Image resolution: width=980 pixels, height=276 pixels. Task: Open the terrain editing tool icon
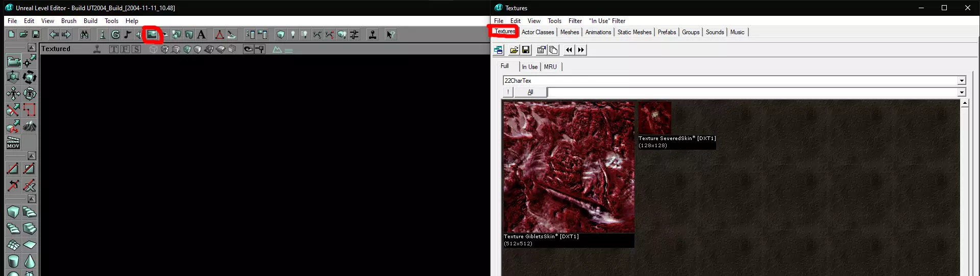pos(232,34)
